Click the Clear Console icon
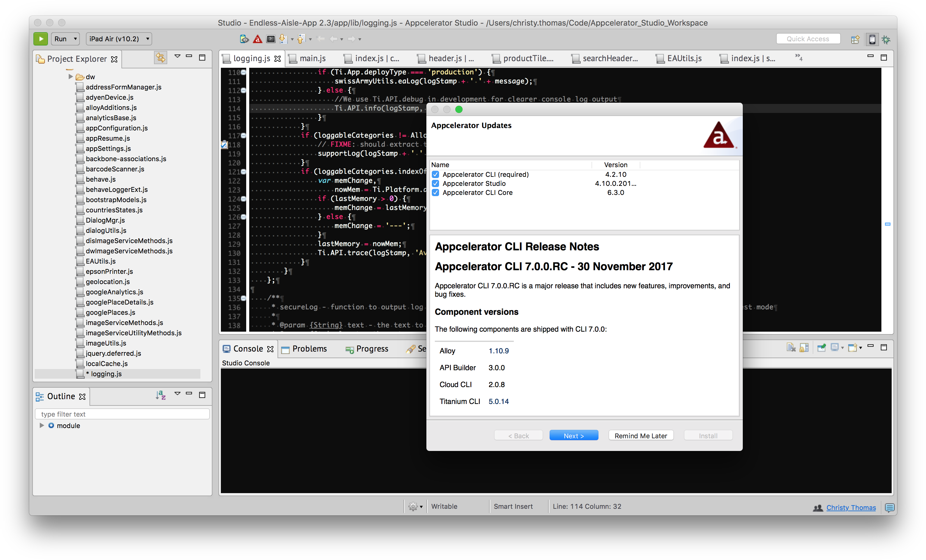 pos(791,348)
